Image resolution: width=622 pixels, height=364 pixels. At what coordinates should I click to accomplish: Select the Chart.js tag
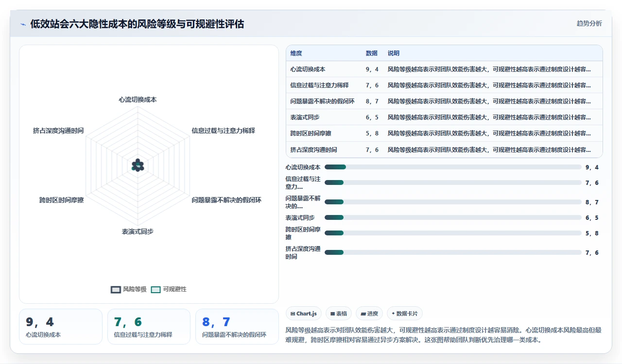pyautogui.click(x=304, y=314)
